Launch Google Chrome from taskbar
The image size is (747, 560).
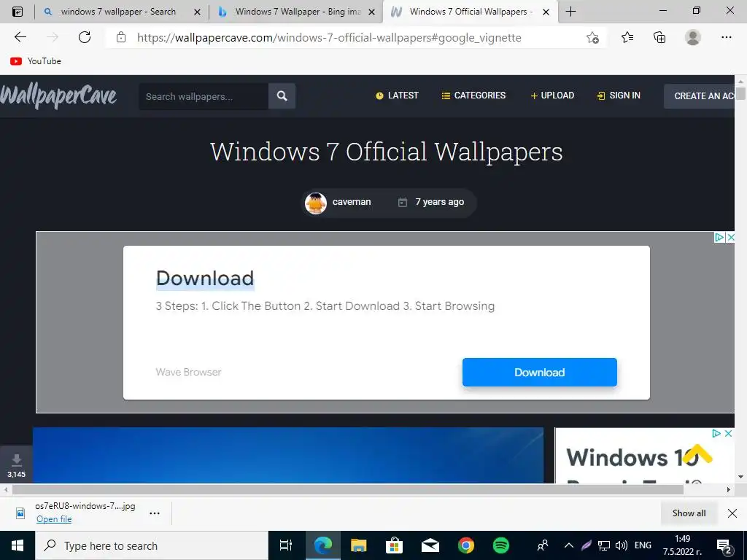click(x=466, y=545)
